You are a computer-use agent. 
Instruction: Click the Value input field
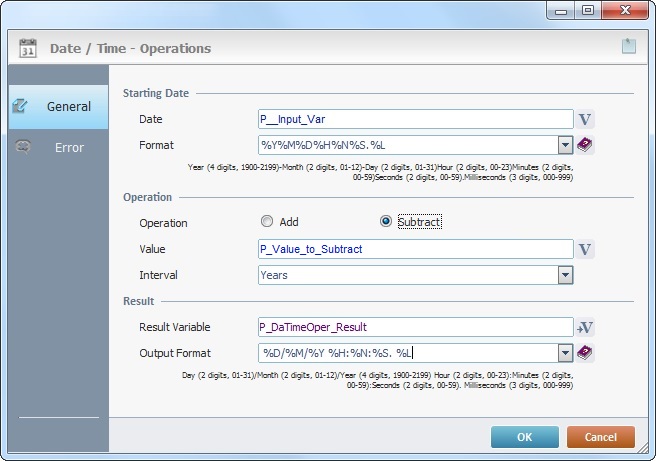coord(415,249)
